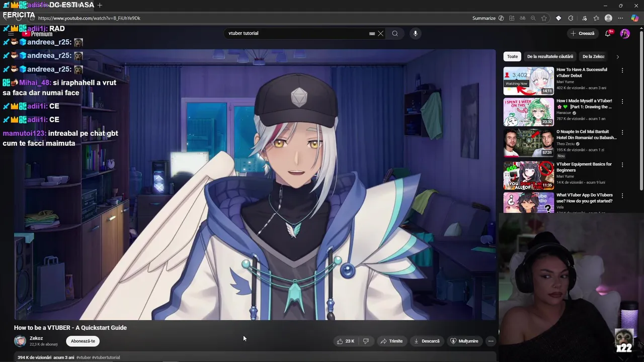This screenshot has width=644, height=362.
Task: Subscribe with the Abonează-te button
Action: pyautogui.click(x=83, y=341)
